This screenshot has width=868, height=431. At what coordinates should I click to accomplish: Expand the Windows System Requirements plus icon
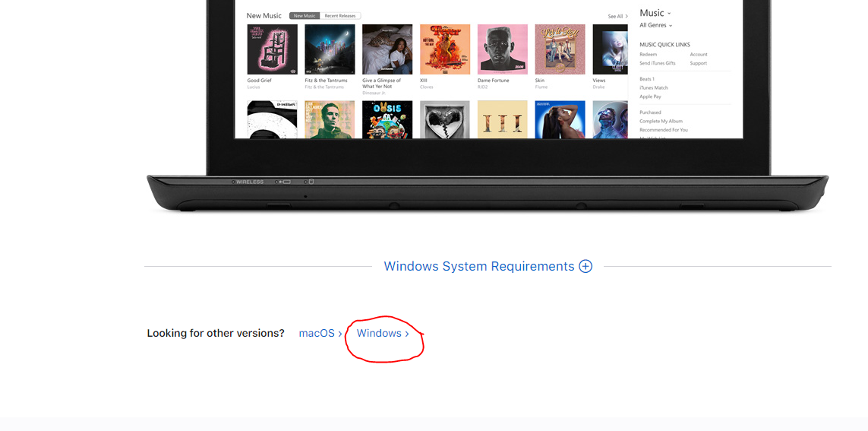[x=586, y=267]
